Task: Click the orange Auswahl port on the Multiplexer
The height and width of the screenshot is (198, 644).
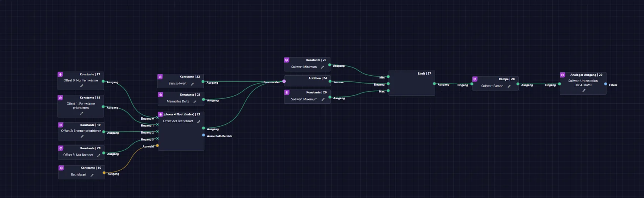Action: (158, 145)
